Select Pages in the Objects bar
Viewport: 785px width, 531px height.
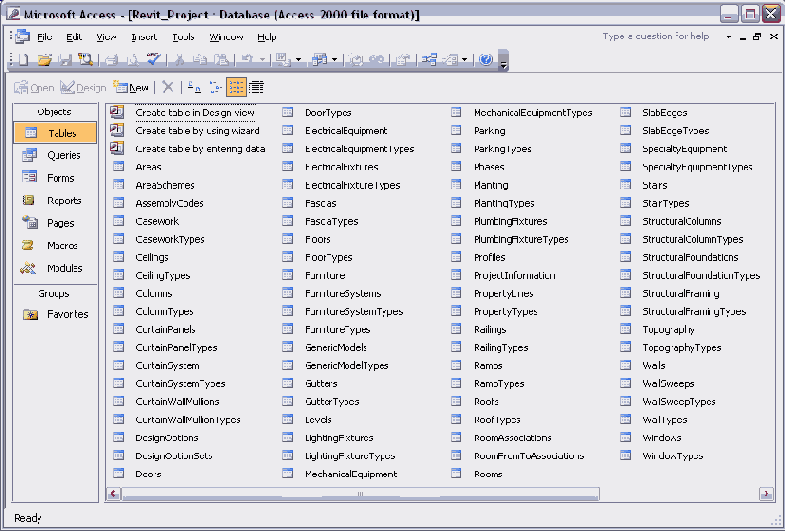point(55,223)
